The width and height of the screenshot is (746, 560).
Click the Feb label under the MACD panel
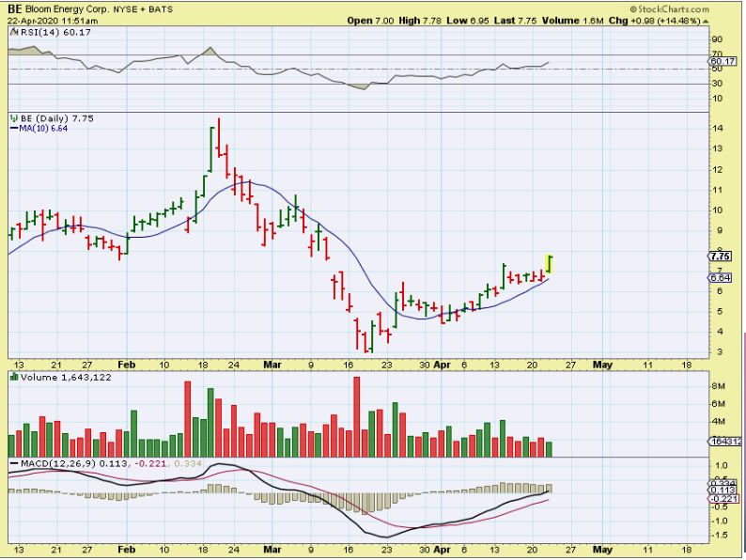tap(127, 550)
